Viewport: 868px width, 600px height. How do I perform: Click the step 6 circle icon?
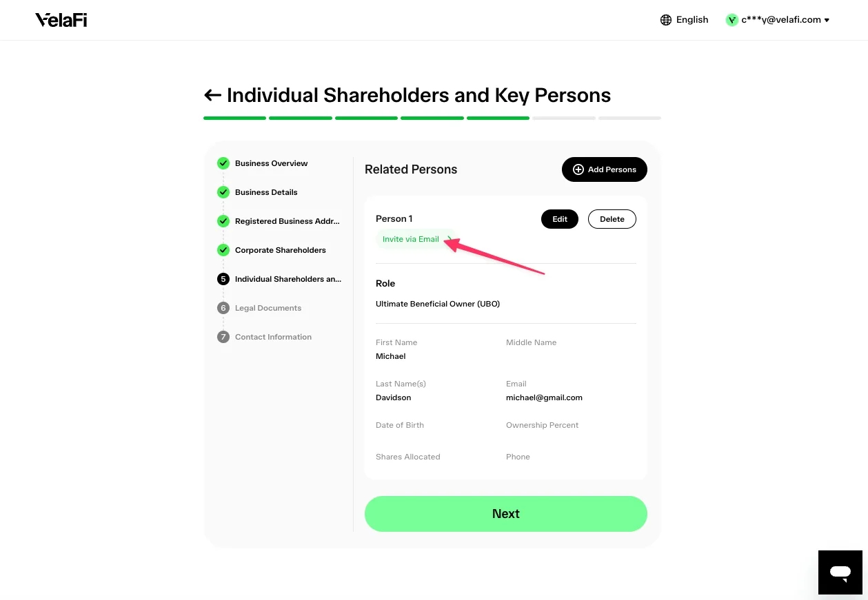tap(223, 308)
